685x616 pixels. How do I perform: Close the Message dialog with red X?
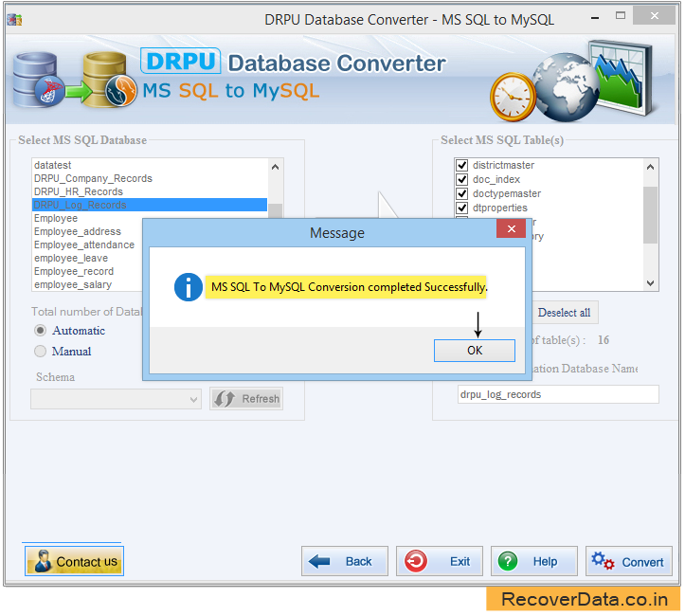pyautogui.click(x=511, y=228)
